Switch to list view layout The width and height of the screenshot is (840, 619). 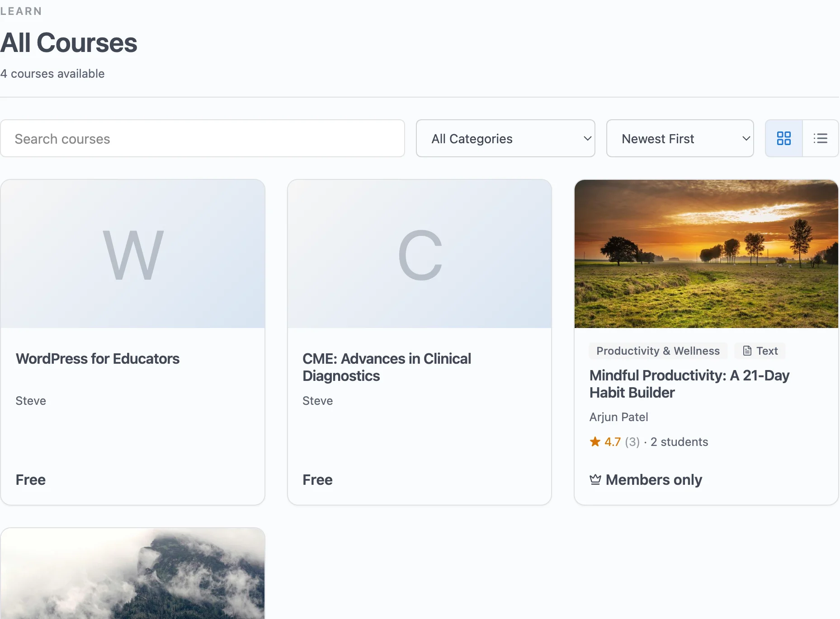coord(820,138)
